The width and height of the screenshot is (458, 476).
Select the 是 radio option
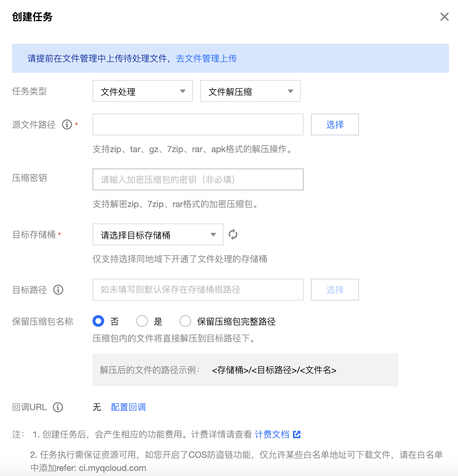tap(142, 321)
